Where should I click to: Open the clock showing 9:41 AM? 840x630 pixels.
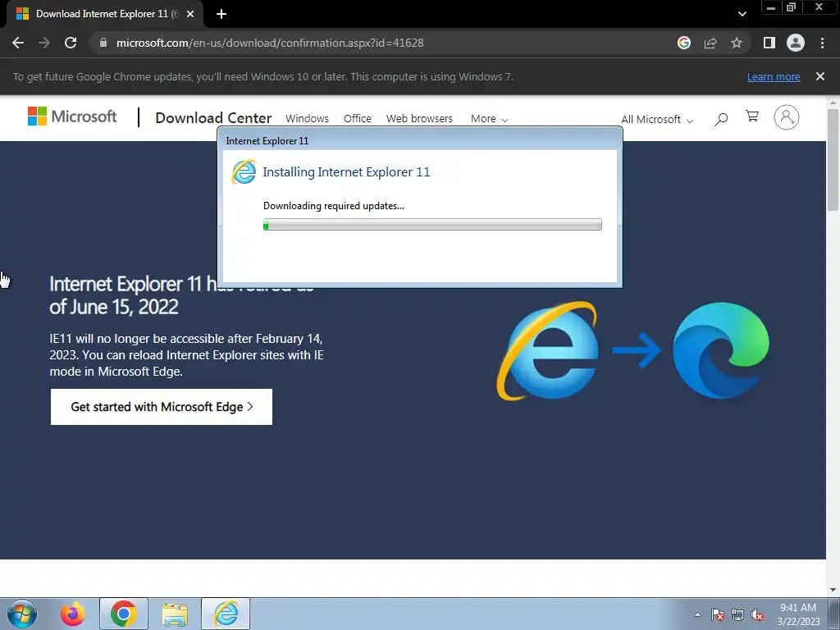point(798,614)
